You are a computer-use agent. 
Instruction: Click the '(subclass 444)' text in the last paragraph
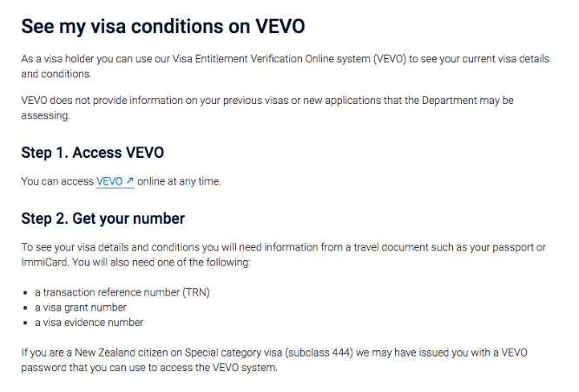pyautogui.click(x=319, y=353)
